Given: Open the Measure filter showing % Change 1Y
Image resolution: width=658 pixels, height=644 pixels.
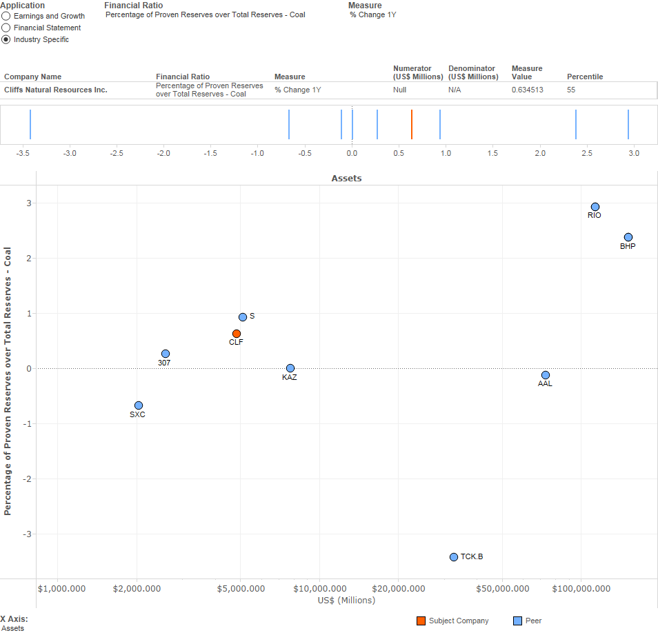Looking at the screenshot, I should tap(373, 14).
